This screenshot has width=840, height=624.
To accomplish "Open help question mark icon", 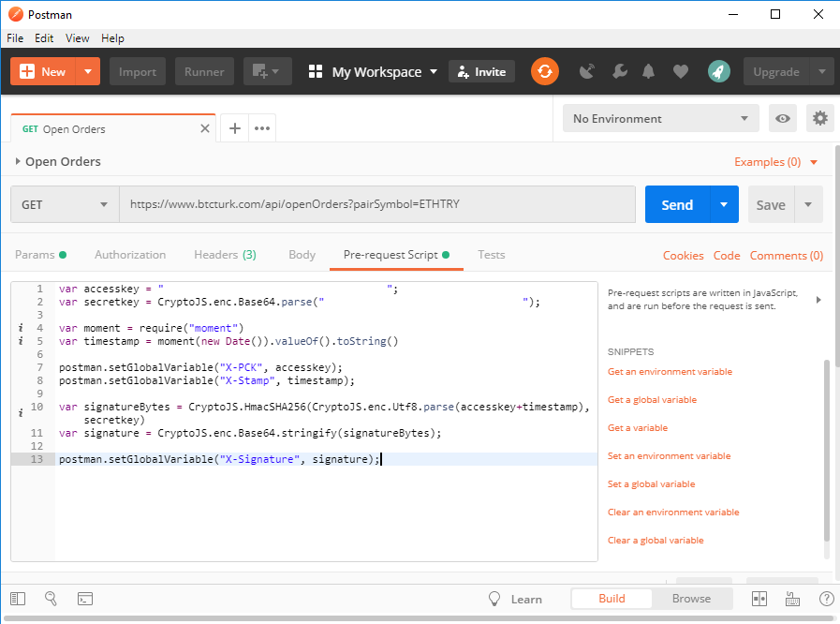I will (827, 599).
